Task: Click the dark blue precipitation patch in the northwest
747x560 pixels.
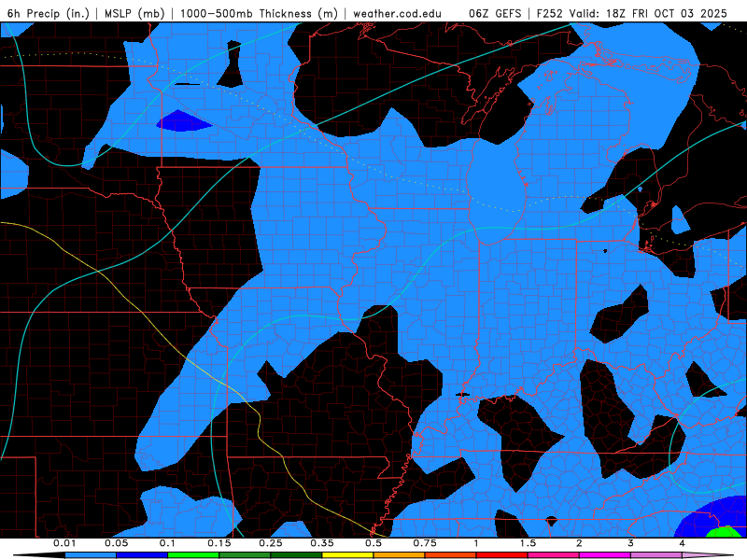Action: (182, 121)
